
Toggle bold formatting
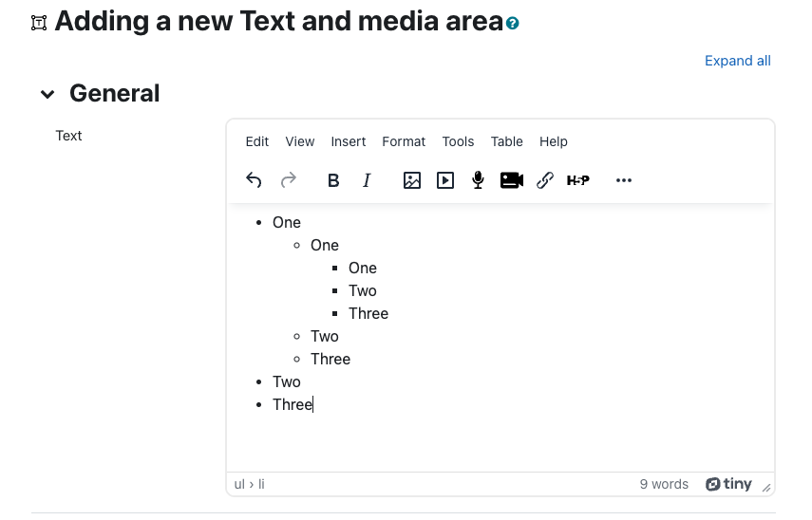[333, 180]
